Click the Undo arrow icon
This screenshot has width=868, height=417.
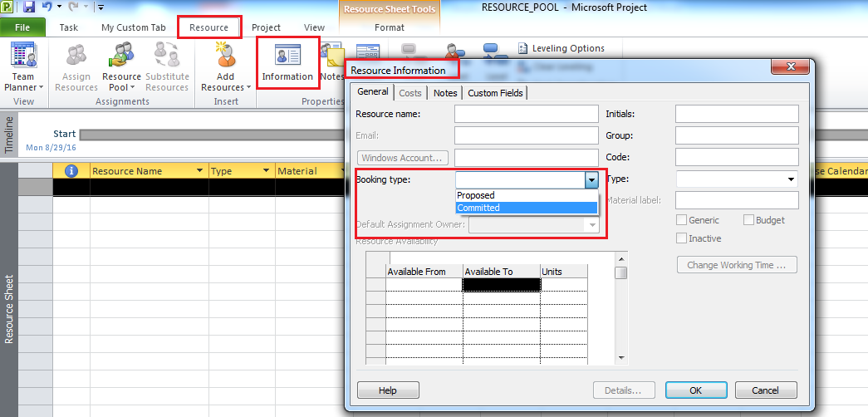pyautogui.click(x=47, y=7)
